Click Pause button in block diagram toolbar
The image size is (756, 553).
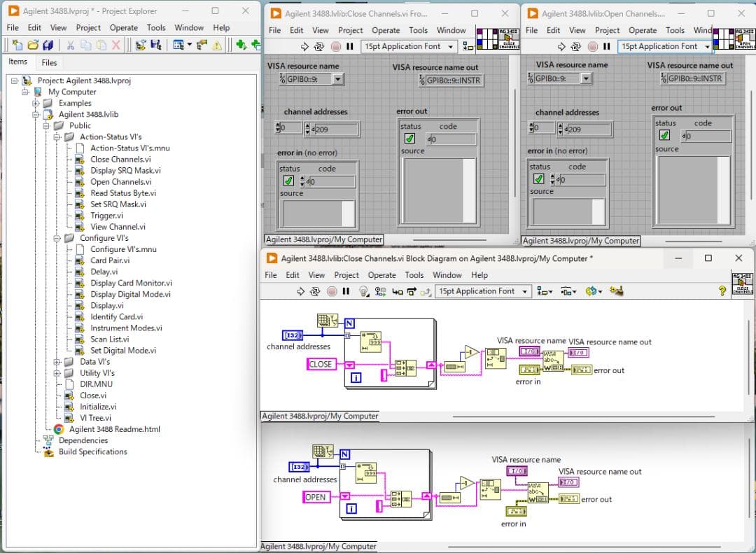(346, 291)
